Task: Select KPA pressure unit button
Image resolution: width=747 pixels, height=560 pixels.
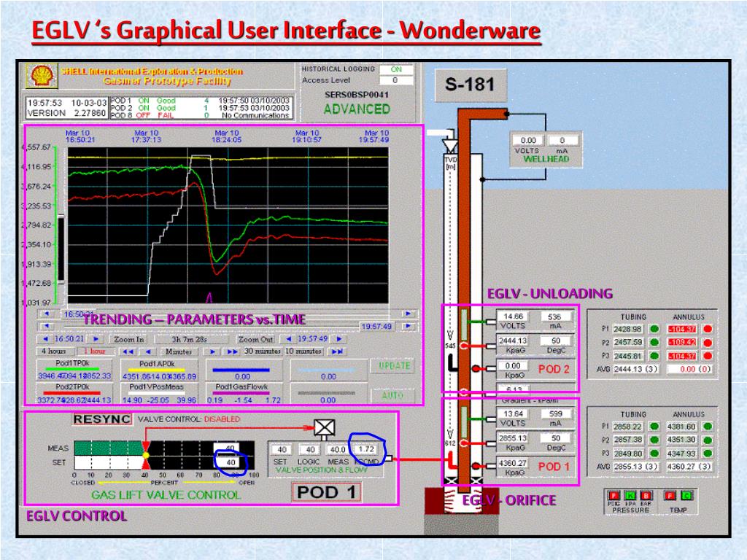Action: click(x=630, y=495)
